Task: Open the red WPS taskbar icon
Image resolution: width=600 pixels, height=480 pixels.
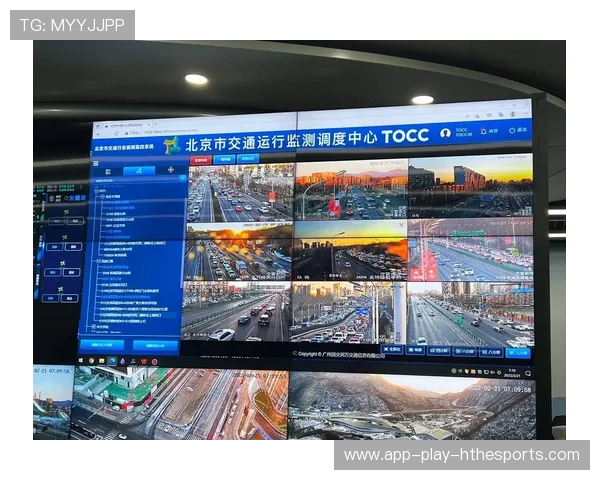Action: click(144, 361)
